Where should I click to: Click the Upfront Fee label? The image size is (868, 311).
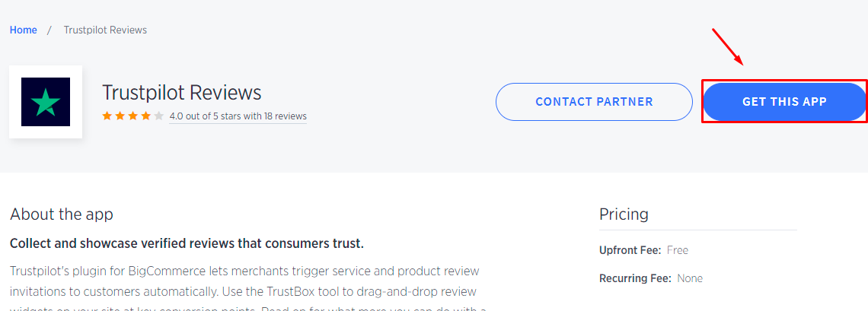pos(630,250)
